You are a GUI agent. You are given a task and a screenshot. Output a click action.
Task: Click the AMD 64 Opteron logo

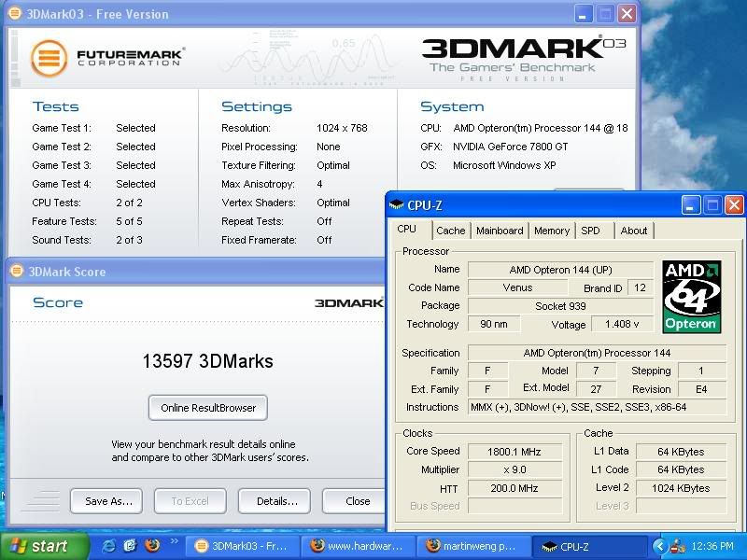pyautogui.click(x=691, y=296)
